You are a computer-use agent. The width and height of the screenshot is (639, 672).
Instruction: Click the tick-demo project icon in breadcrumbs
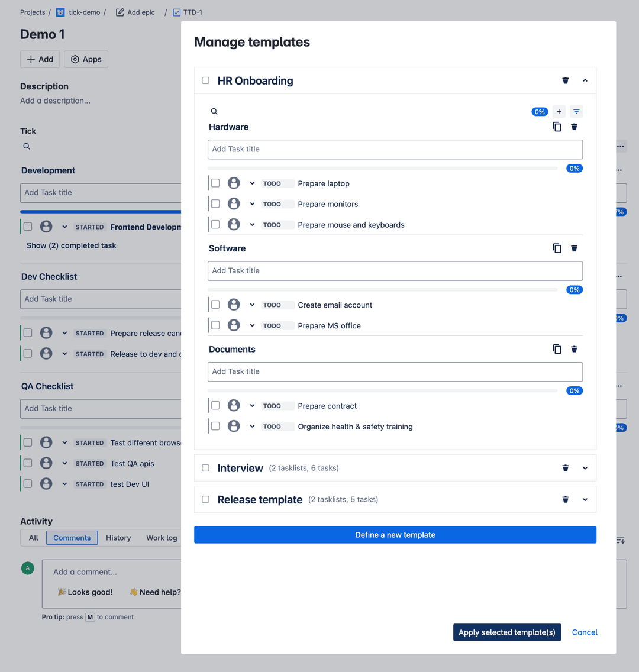(60, 12)
